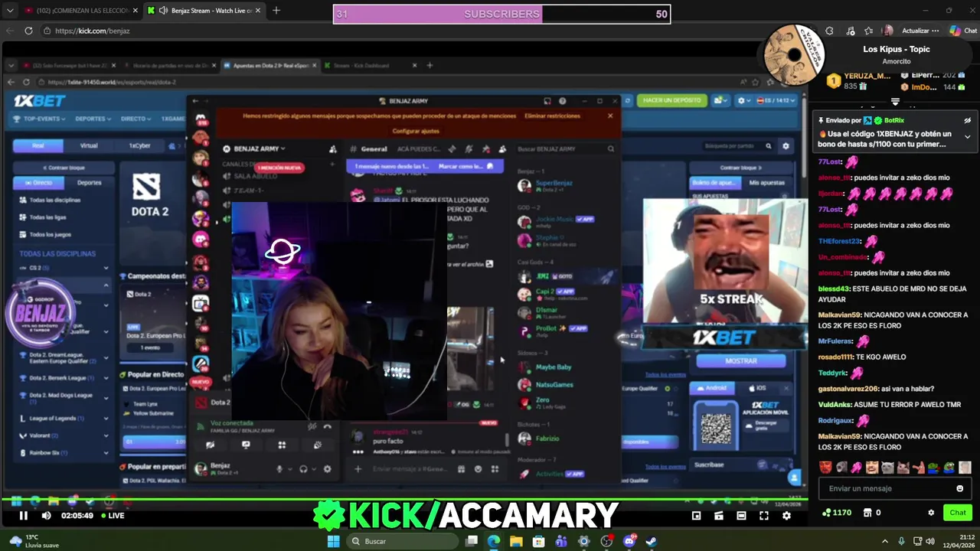Open browser extensions puzzle icon
The image size is (980, 551).
tap(829, 31)
